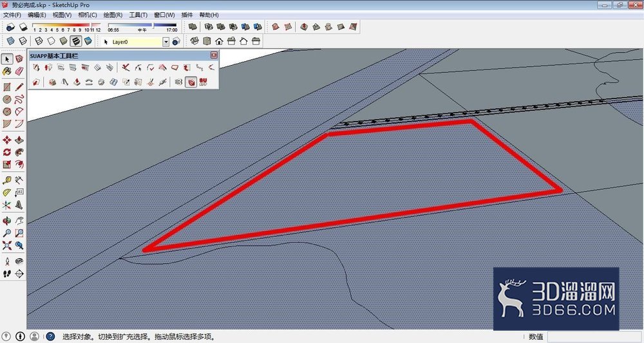Select the Eraser tool

(x=19, y=71)
